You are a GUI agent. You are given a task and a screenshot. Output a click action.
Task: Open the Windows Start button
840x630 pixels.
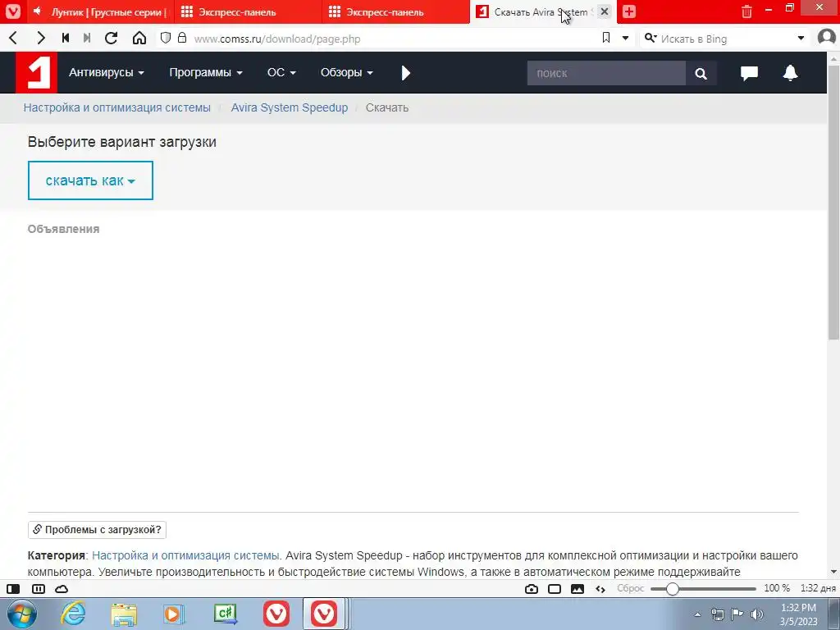(x=21, y=614)
